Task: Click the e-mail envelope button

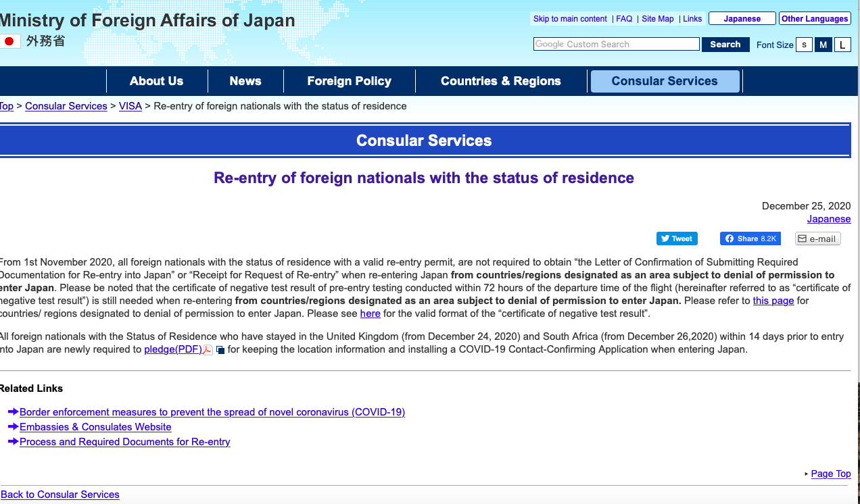Action: pos(817,238)
